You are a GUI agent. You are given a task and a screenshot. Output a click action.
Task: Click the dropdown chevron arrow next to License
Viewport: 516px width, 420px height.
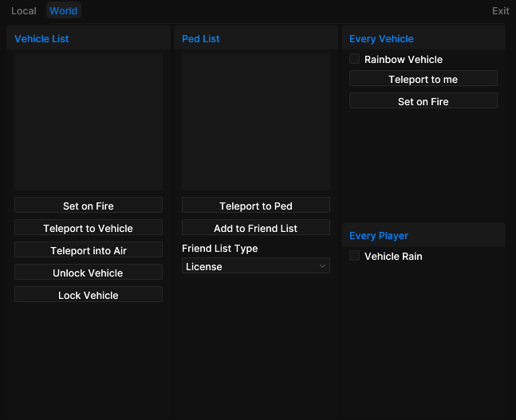tap(322, 266)
